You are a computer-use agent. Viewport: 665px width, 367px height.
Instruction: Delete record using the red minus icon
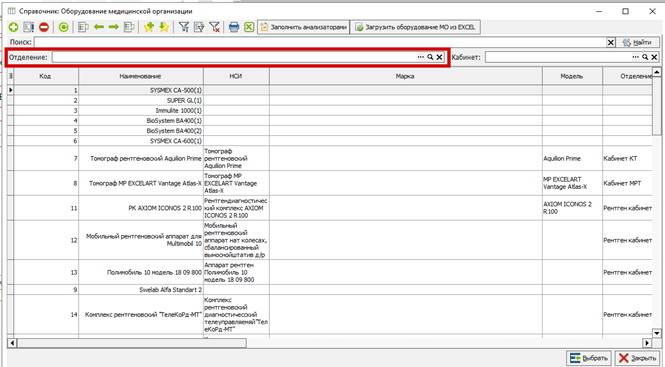[44, 28]
